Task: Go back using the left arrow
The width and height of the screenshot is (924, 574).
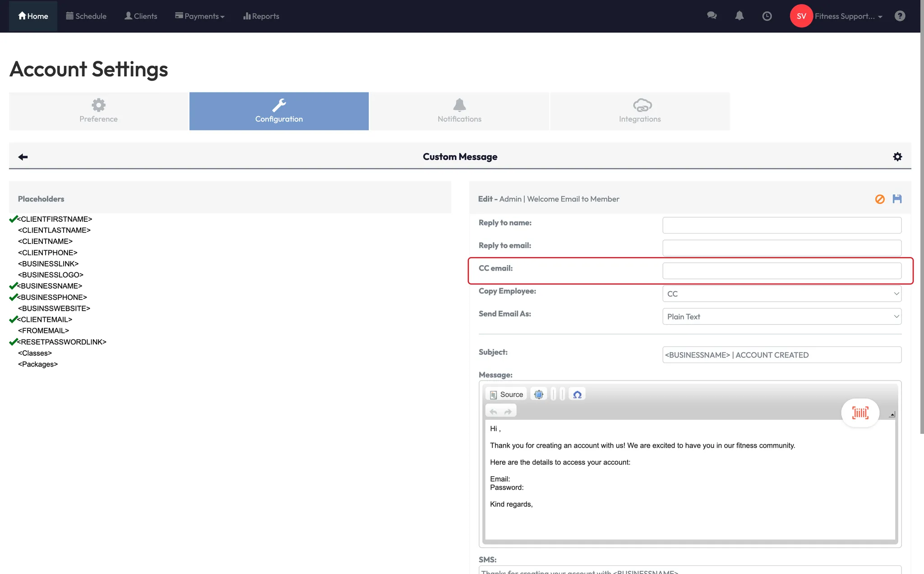Action: (x=23, y=156)
